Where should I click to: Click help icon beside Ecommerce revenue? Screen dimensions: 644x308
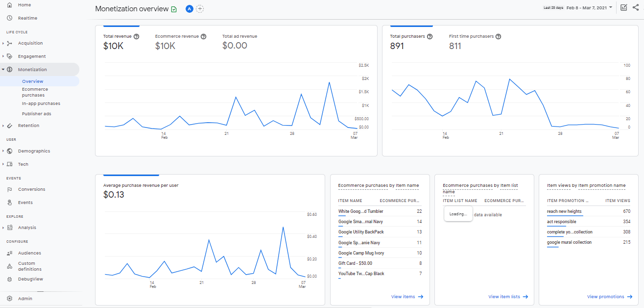(x=203, y=36)
